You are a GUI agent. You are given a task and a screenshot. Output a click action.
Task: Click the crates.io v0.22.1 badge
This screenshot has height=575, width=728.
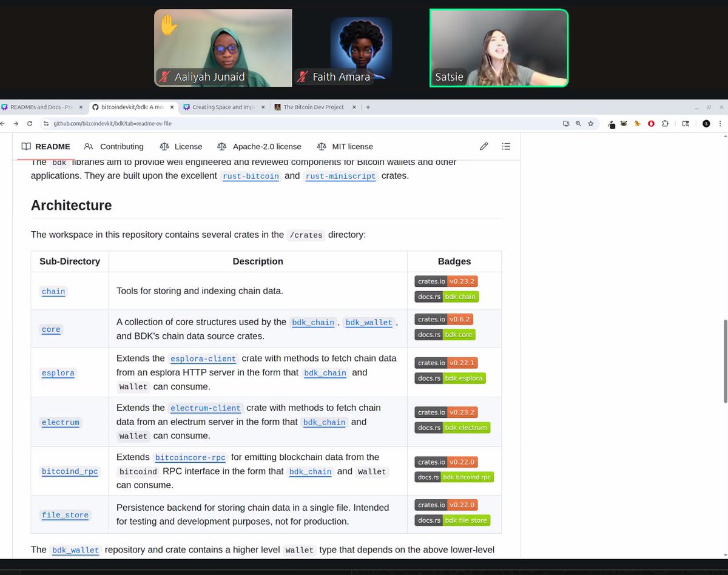point(447,363)
